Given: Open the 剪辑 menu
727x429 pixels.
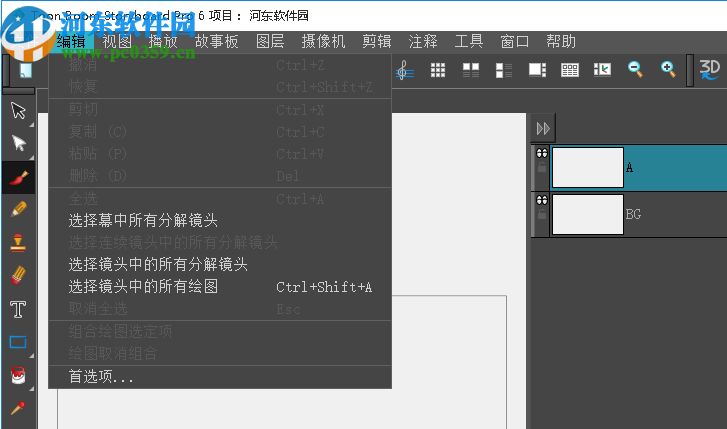Looking at the screenshot, I should 376,42.
